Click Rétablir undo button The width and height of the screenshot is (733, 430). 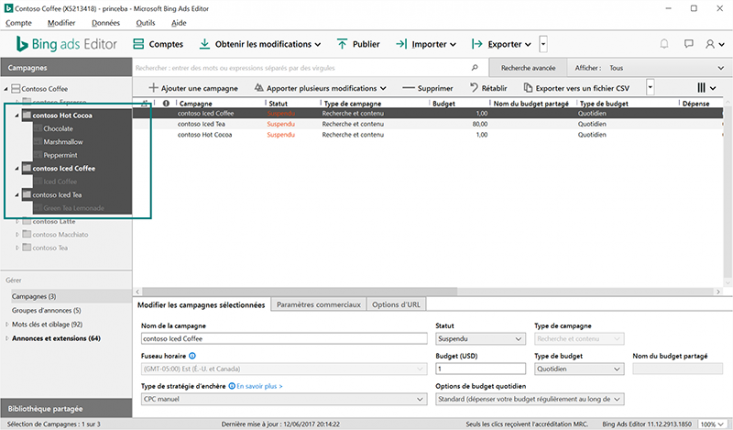tap(488, 88)
